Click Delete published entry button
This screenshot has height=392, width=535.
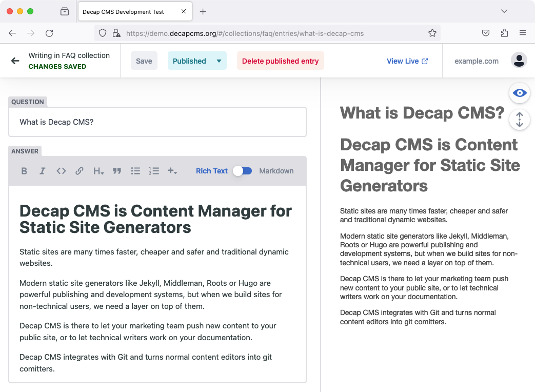coord(280,61)
